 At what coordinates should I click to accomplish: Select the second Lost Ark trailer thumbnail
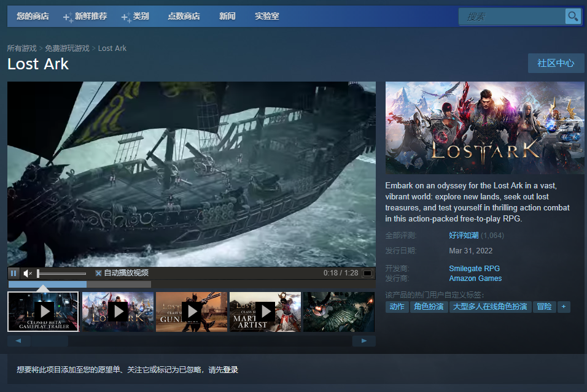[x=118, y=312]
